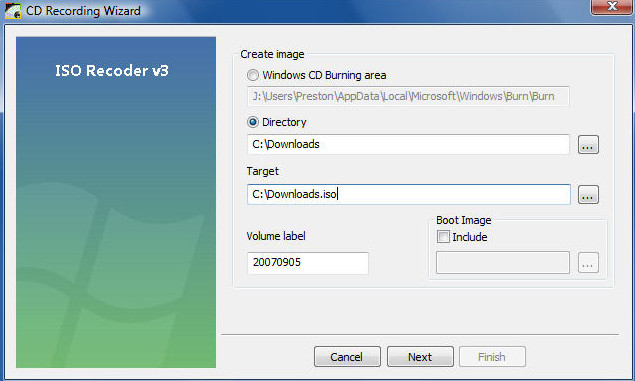Viewport: 635px width, 381px height.
Task: Select the Directory radio button
Action: click(x=253, y=122)
